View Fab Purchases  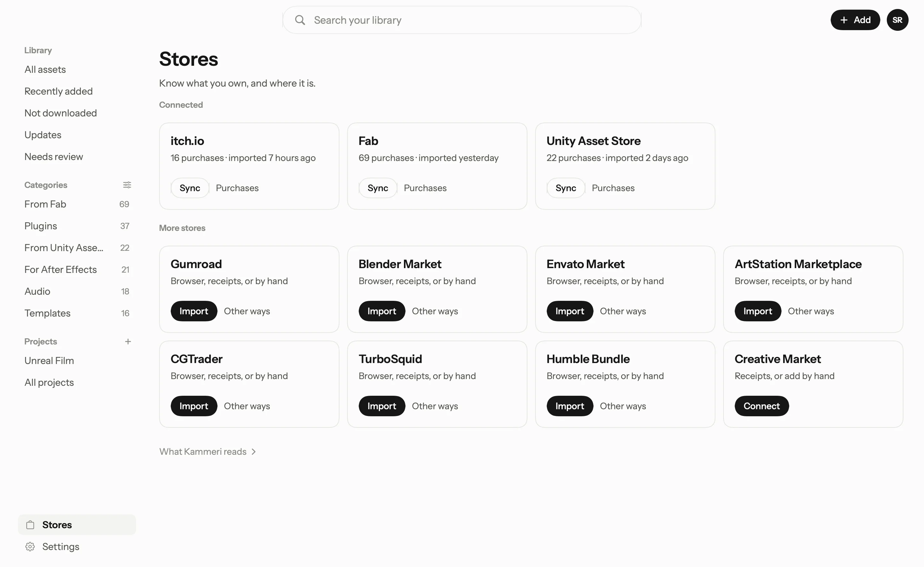pyautogui.click(x=425, y=188)
